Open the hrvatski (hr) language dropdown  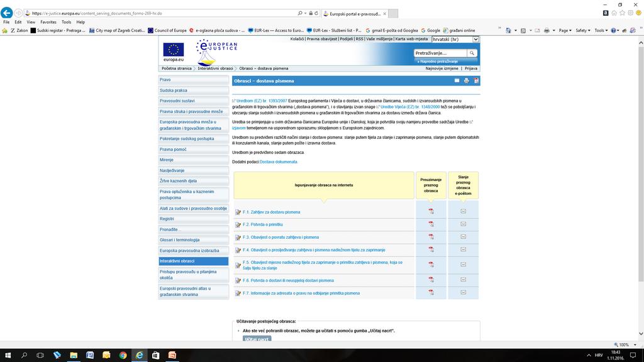pos(455,40)
